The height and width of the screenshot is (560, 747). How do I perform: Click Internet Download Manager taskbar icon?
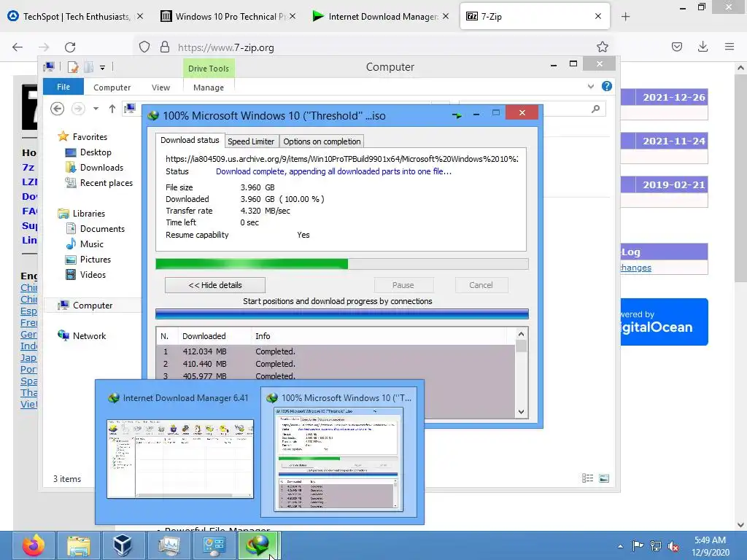[x=258, y=545]
